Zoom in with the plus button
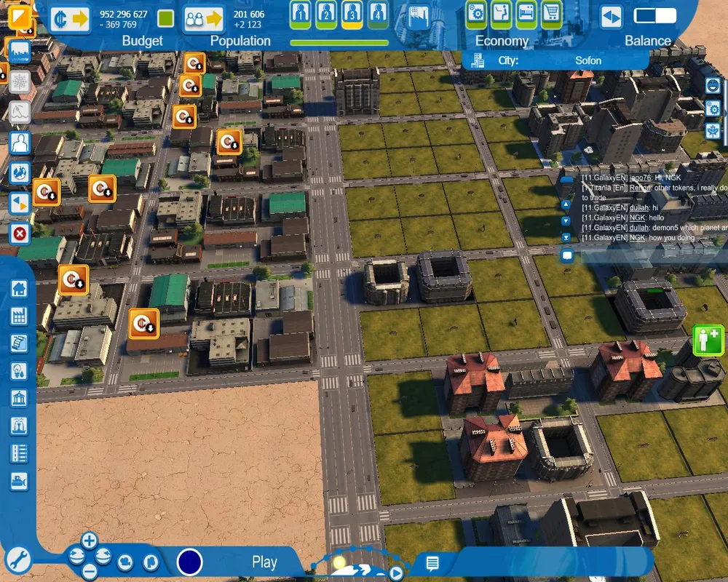Screen dimensions: 728x582 89,541
